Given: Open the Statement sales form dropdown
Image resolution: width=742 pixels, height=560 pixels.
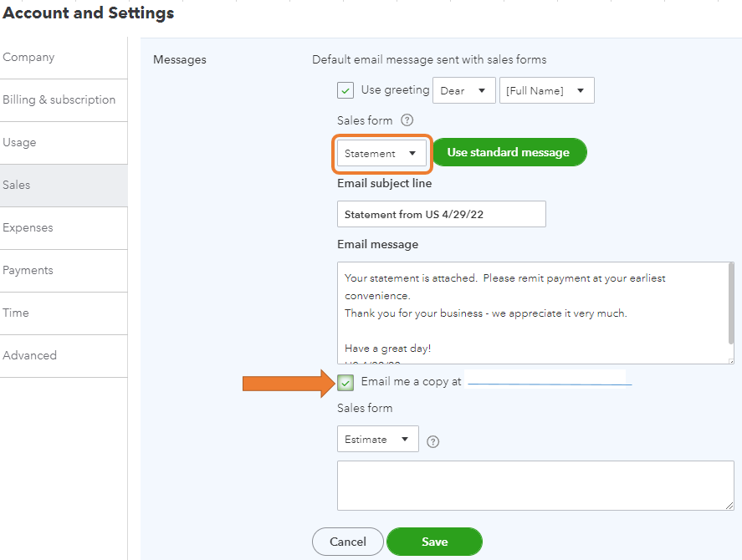Looking at the screenshot, I should 381,153.
